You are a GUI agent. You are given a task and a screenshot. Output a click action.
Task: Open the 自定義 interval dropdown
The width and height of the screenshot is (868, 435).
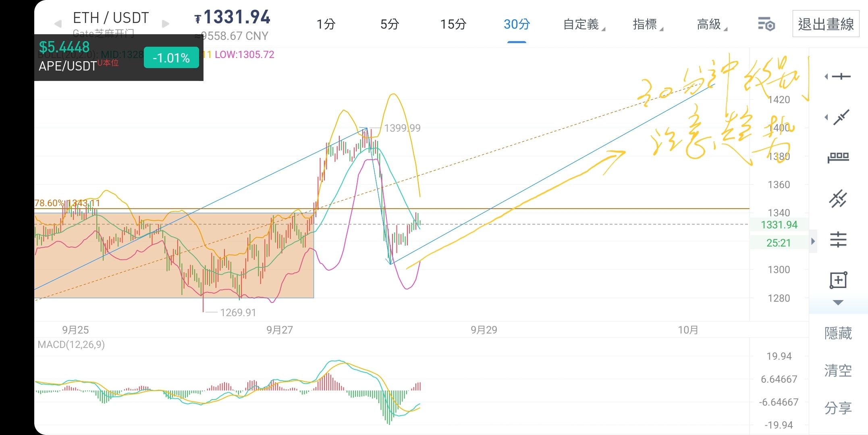tap(584, 25)
